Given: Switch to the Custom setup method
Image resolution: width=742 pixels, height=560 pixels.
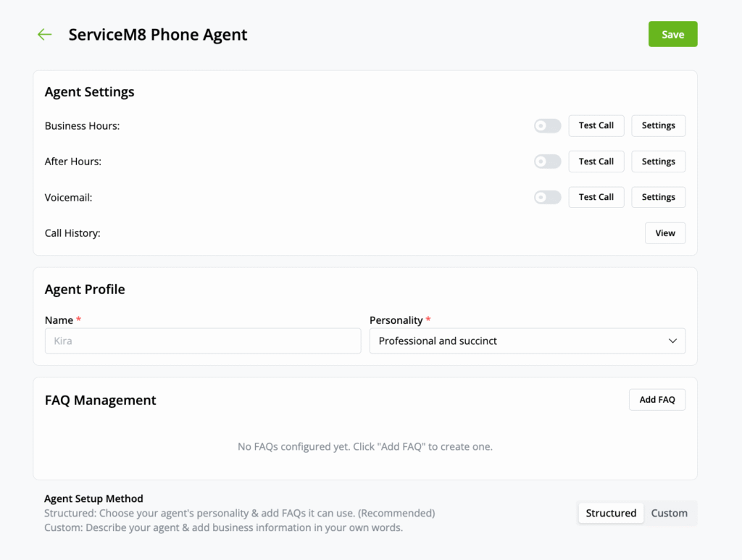Looking at the screenshot, I should click(x=668, y=513).
